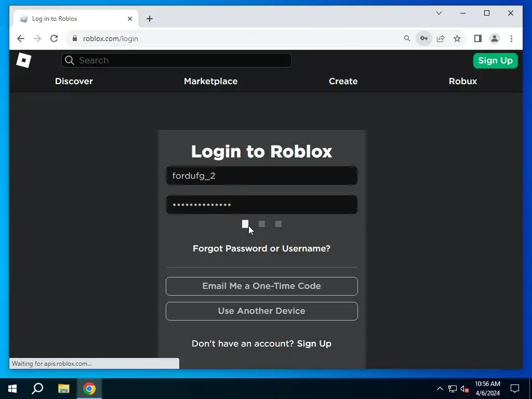532x399 pixels.
Task: Click the Login to Roblox heading
Action: (262, 151)
